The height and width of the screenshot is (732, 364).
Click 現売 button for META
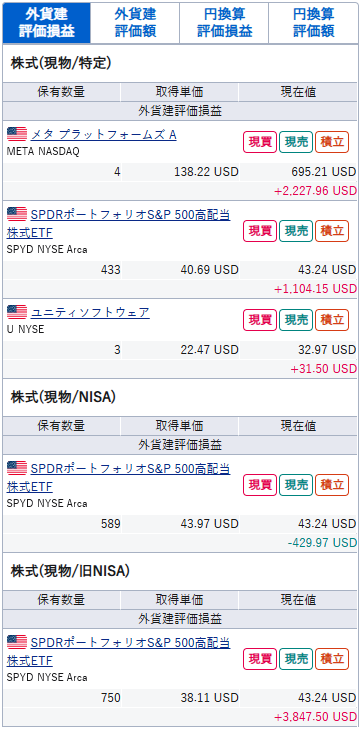click(x=296, y=142)
